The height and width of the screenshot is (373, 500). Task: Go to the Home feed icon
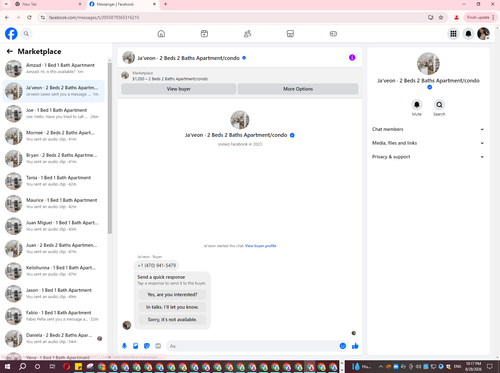[x=161, y=34]
